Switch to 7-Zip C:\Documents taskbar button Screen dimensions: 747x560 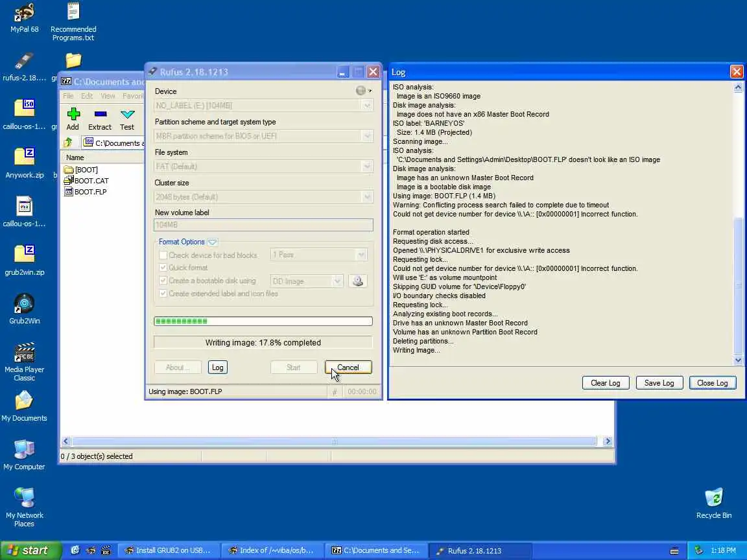point(375,550)
